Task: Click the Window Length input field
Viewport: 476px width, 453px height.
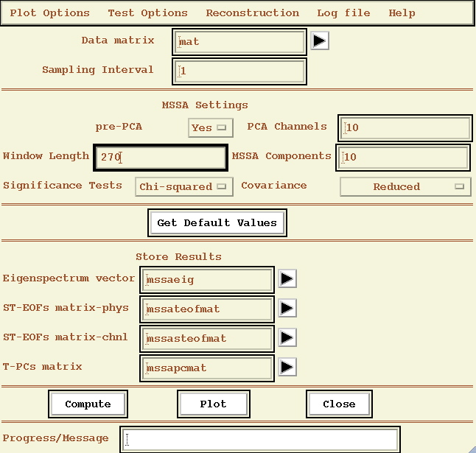Action: 161,157
